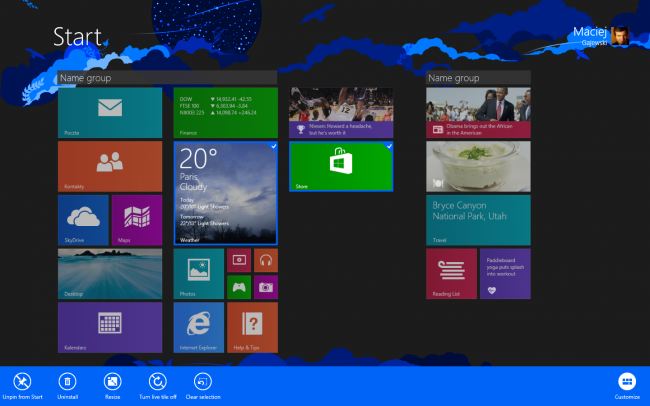This screenshot has height=406, width=650.
Task: Open the Poczta mail tile
Action: pos(110,112)
